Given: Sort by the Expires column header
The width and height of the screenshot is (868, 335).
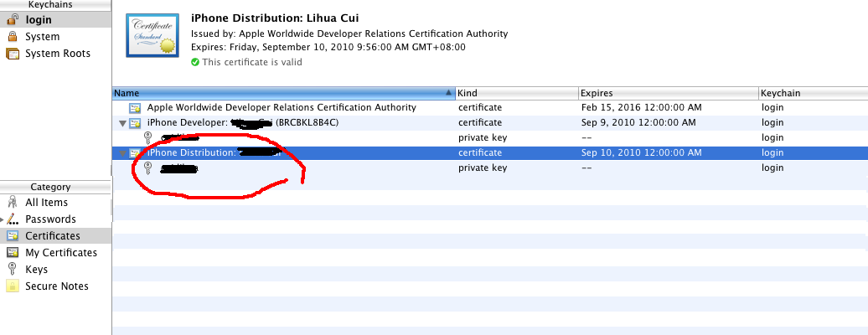Looking at the screenshot, I should 669,93.
